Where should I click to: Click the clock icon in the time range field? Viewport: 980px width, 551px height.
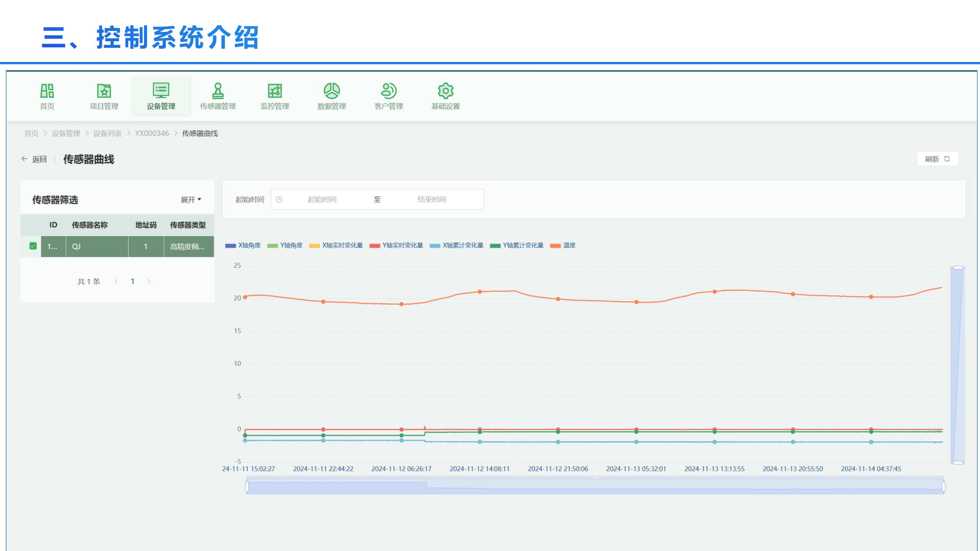pyautogui.click(x=279, y=199)
